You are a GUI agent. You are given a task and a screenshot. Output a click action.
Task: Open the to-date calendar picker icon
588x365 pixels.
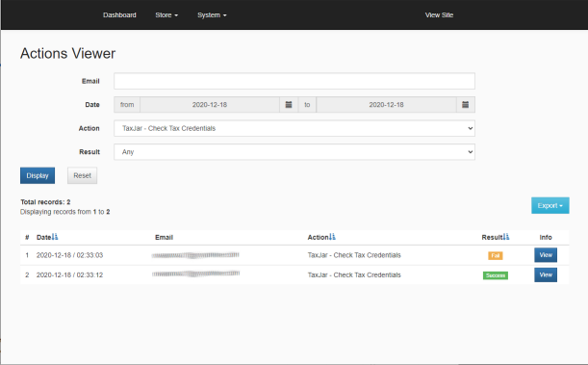point(466,105)
